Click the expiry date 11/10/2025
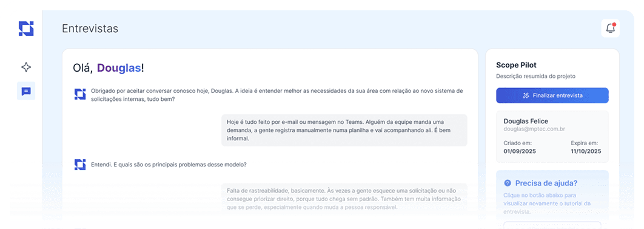 tap(586, 151)
